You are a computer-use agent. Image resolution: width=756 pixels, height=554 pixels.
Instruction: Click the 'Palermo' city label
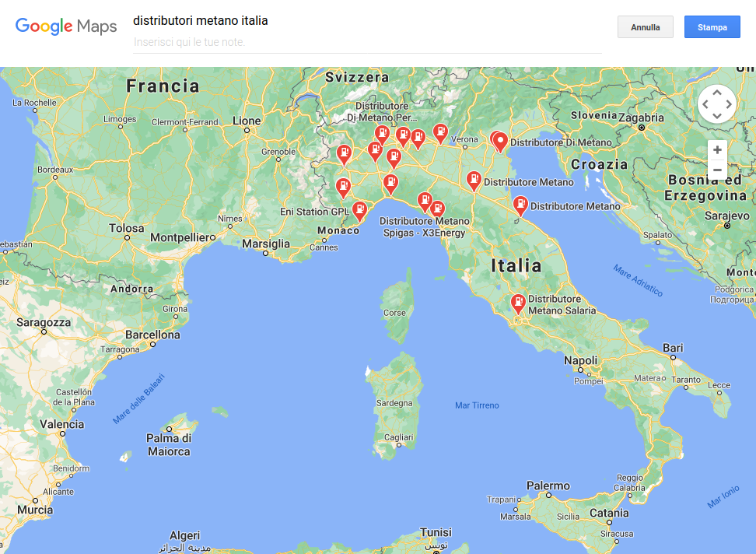[x=548, y=486]
